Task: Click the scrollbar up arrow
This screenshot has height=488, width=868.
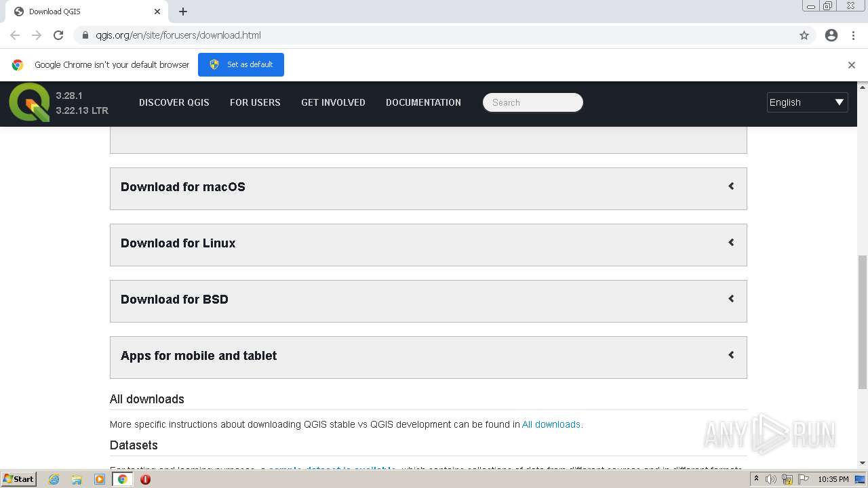Action: 863,87
